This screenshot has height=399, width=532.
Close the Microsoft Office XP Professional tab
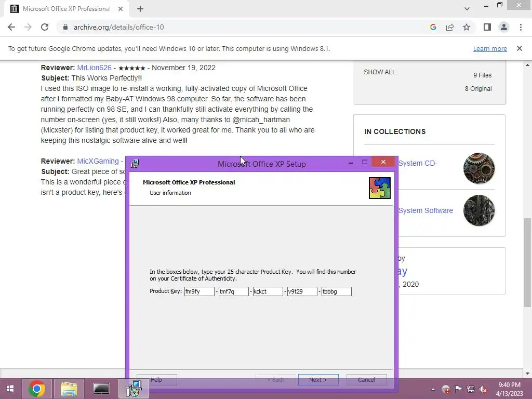tap(121, 9)
